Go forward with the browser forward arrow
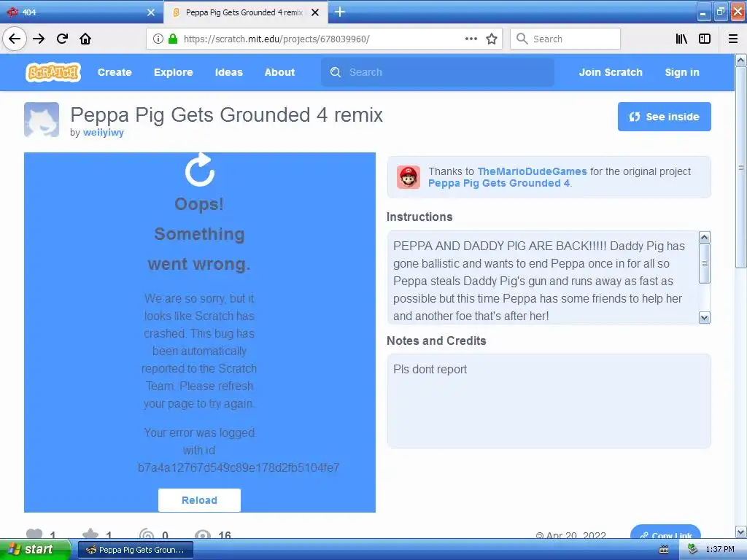The image size is (747, 560). [39, 39]
